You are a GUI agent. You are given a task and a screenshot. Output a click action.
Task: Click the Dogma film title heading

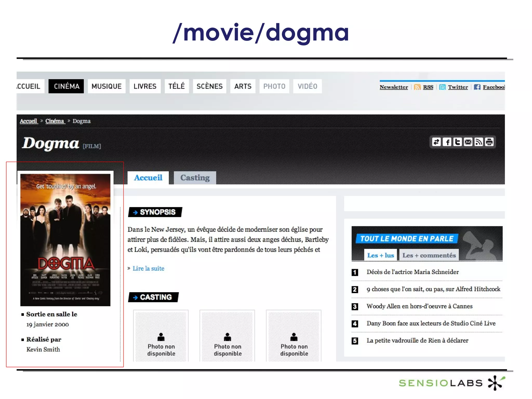(50, 143)
